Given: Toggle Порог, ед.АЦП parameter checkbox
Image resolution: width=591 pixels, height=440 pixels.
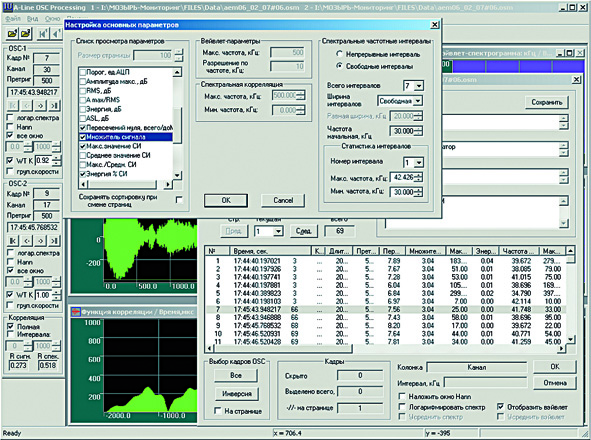Looking at the screenshot, I should click(x=83, y=72).
